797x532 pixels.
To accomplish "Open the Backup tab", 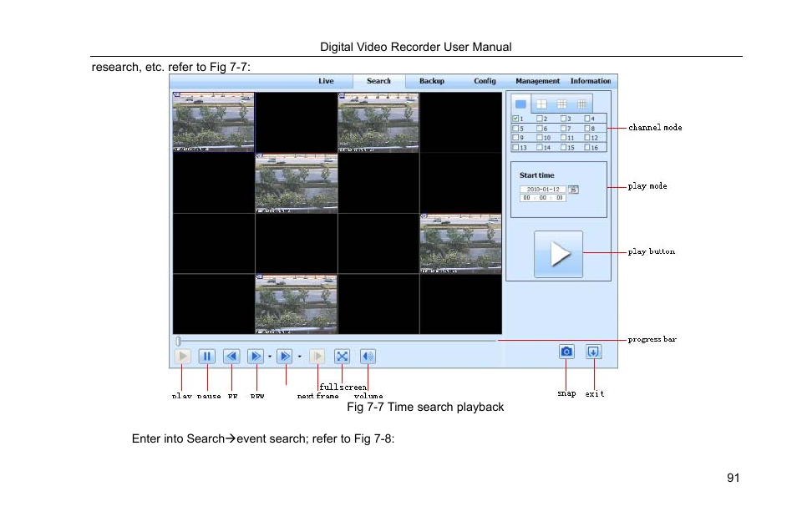I will coord(432,81).
